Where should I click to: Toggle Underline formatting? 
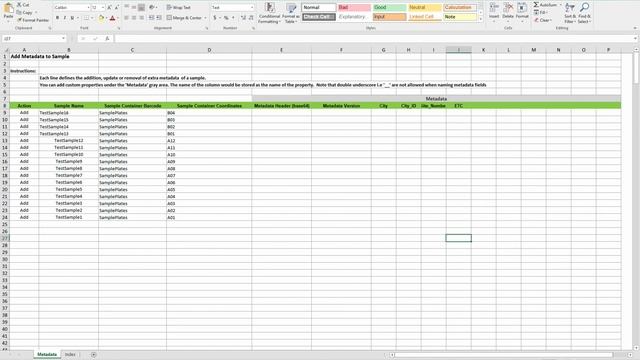point(72,18)
